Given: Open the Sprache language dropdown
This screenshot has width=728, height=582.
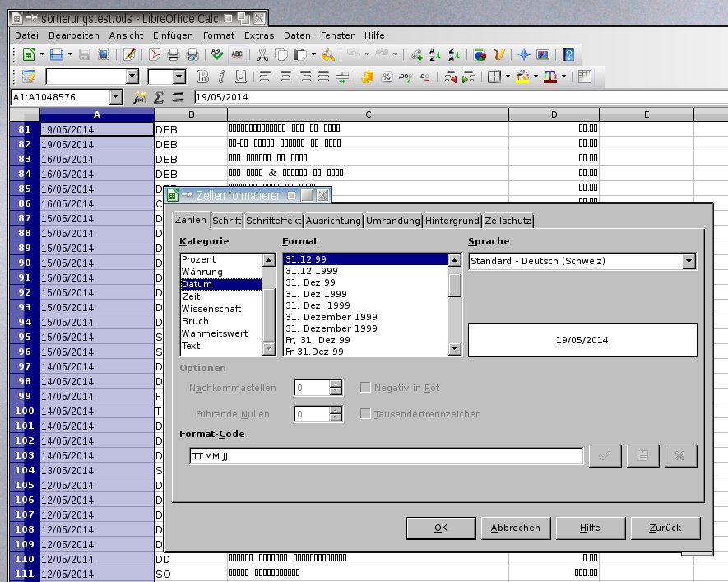Looking at the screenshot, I should [x=689, y=261].
